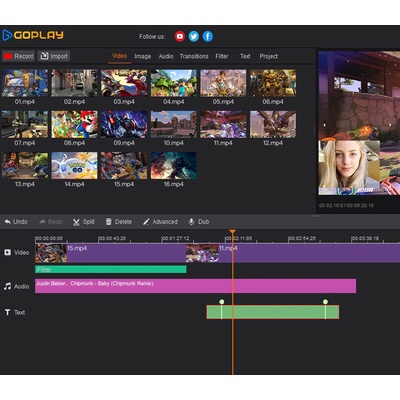Click the webcam overlay in the preview
The image size is (400, 400).
[x=349, y=167]
